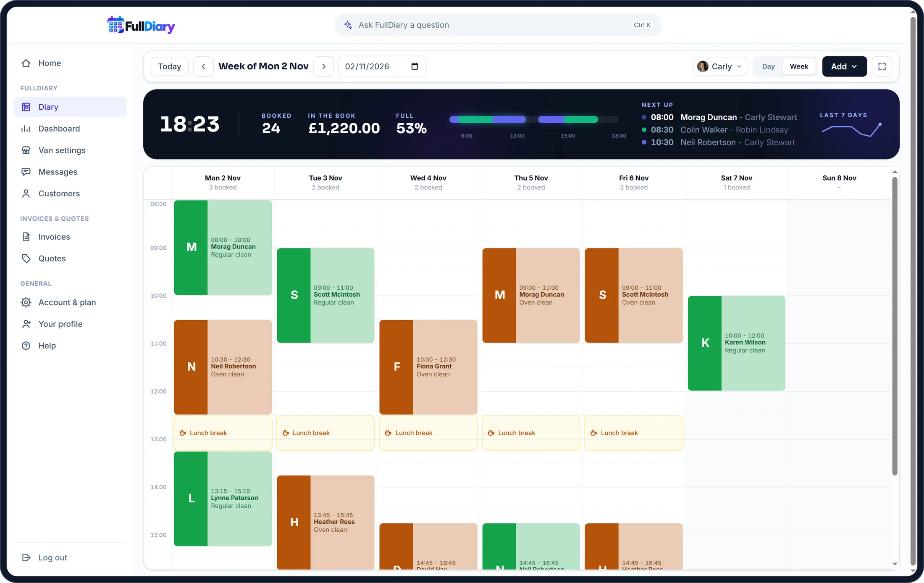Click the diary vertical scrollbar

(x=895, y=326)
